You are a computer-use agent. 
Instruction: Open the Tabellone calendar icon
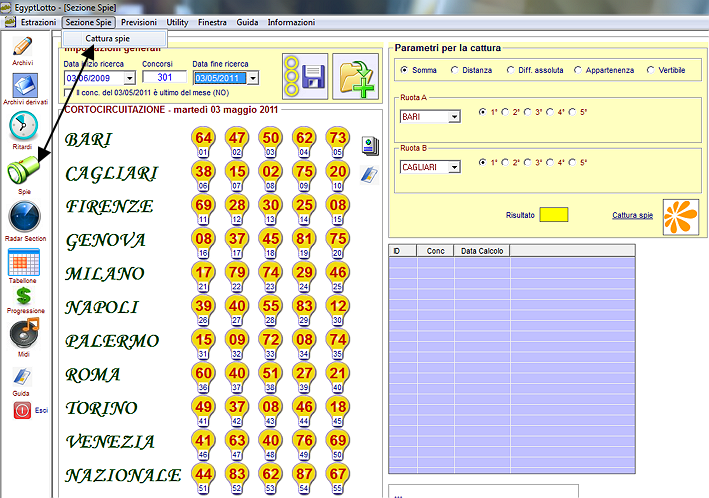point(24,262)
